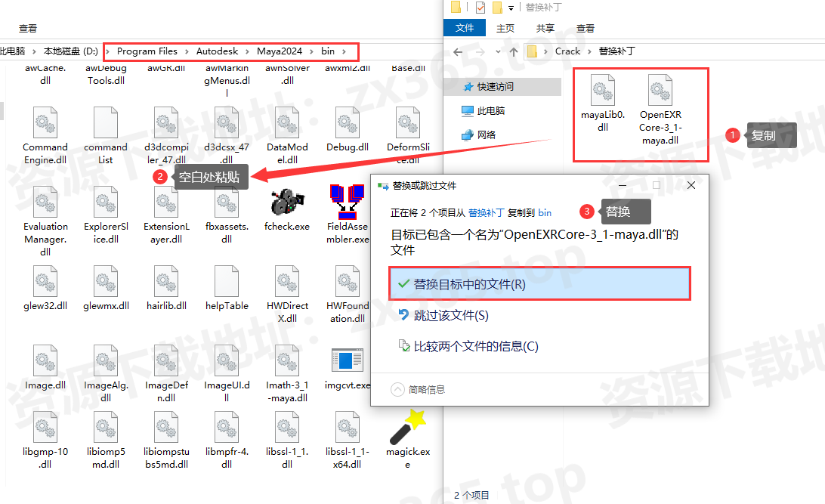Viewport: 825px width, 504px height.
Task: Select d3dcsx_47.dll file
Action: tap(227, 136)
